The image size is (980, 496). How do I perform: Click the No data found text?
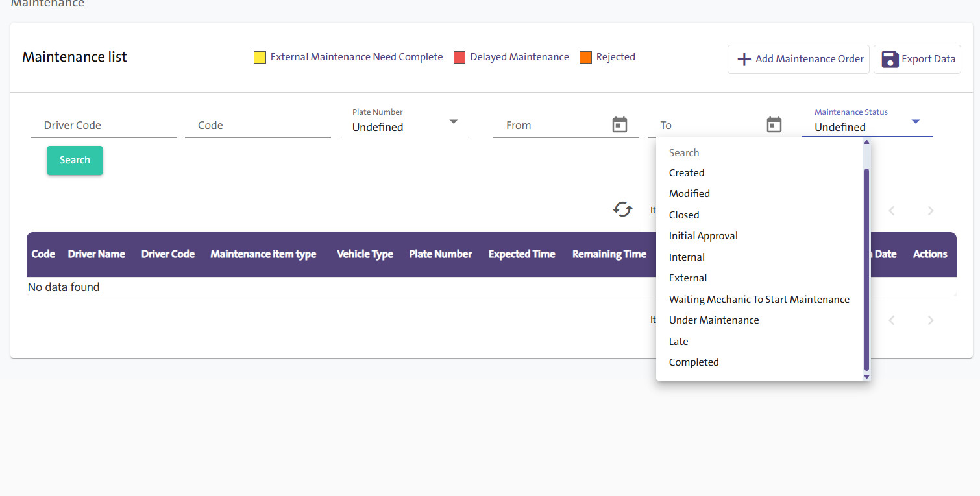coord(64,287)
